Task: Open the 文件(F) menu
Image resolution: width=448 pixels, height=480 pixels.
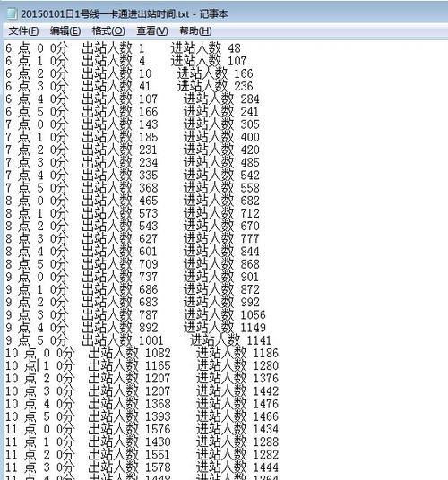Action: [23, 31]
